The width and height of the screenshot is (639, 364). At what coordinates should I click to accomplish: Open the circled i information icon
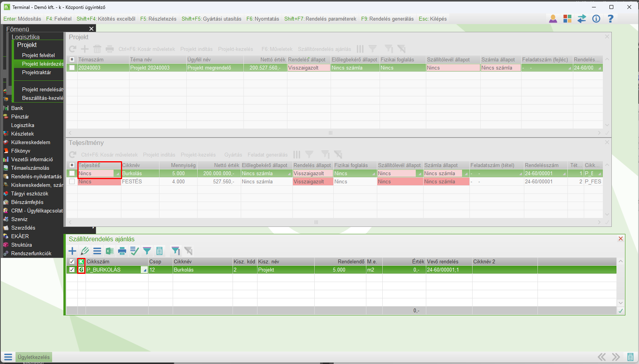(596, 19)
